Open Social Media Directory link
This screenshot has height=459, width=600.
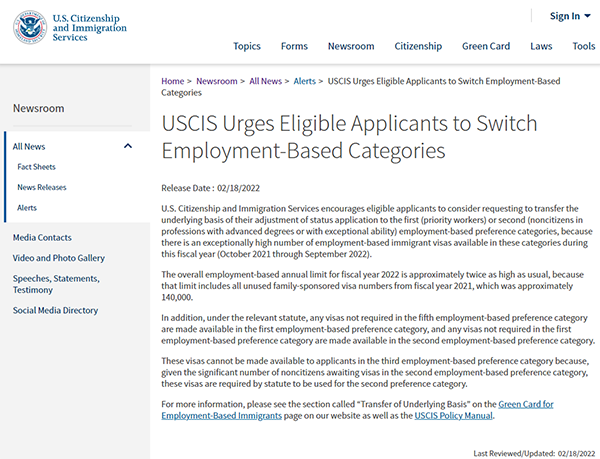coord(55,310)
